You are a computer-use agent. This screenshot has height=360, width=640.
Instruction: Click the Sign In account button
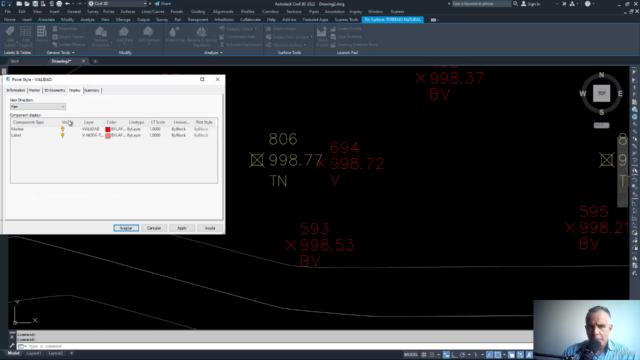point(531,4)
